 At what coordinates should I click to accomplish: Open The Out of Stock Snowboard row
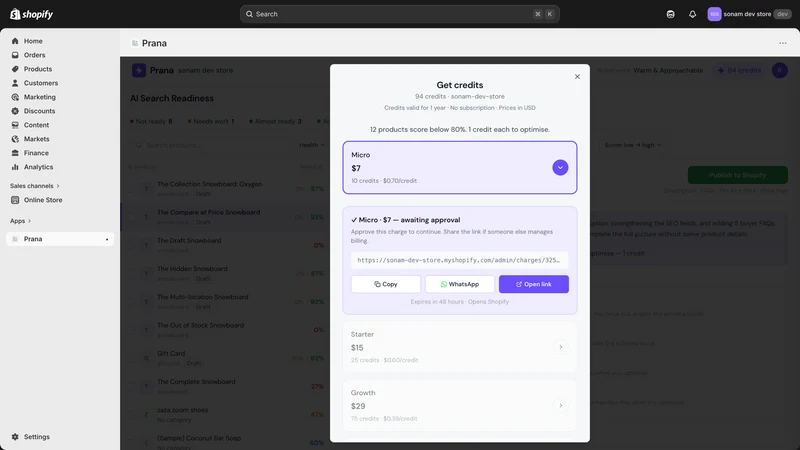coord(226,330)
